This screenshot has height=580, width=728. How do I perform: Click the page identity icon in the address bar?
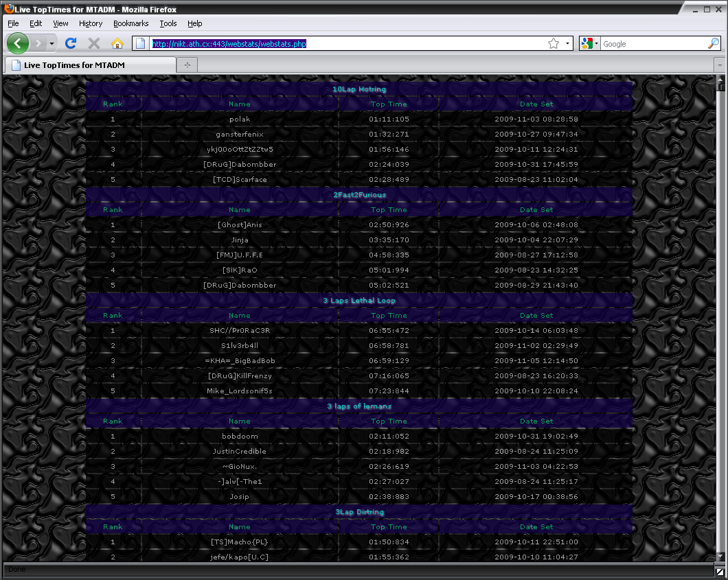[141, 44]
